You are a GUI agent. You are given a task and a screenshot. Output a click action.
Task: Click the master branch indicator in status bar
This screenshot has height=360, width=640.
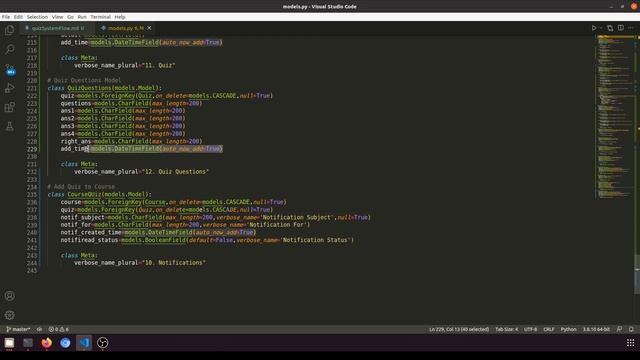click(18, 329)
